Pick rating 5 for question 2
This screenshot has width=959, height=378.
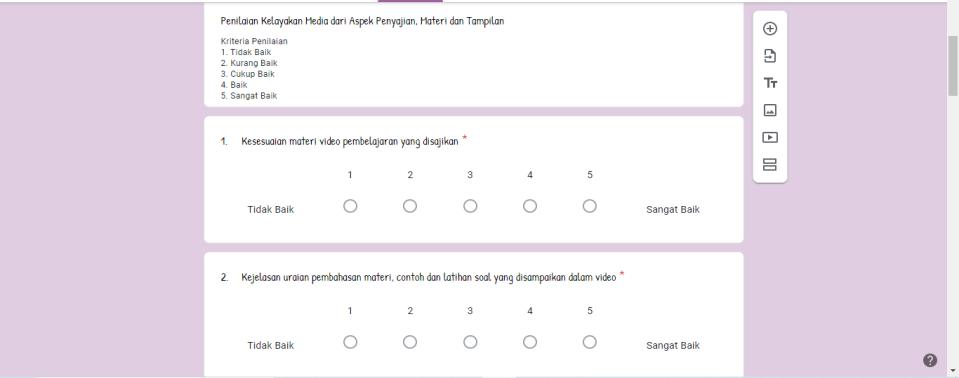[x=590, y=342]
